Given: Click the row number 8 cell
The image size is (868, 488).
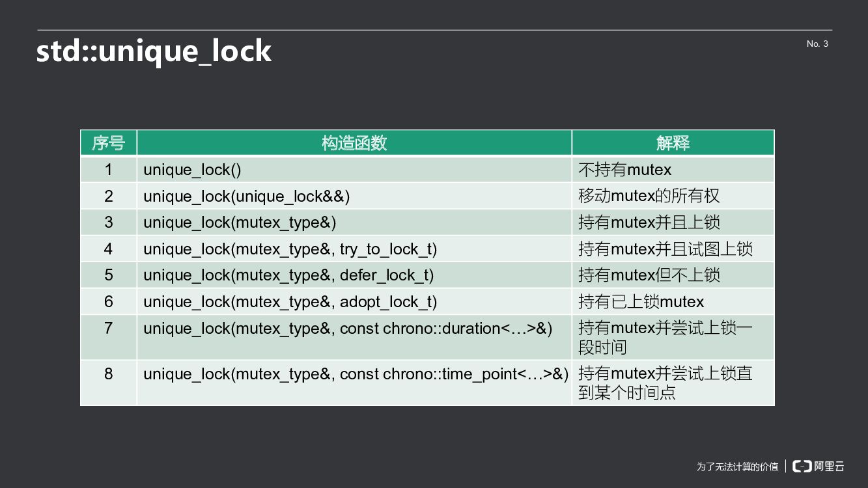Looking at the screenshot, I should [x=108, y=374].
